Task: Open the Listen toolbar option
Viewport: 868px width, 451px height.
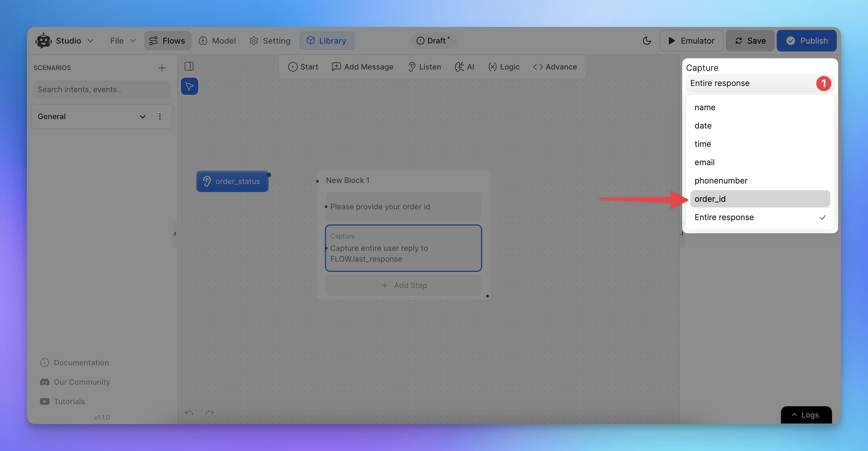Action: pyautogui.click(x=424, y=67)
